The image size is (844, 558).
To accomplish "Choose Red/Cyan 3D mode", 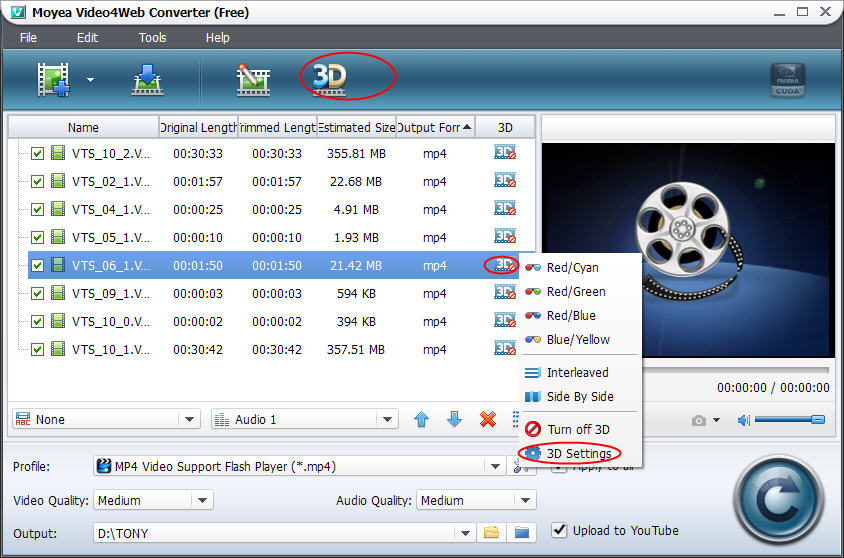I will click(580, 267).
